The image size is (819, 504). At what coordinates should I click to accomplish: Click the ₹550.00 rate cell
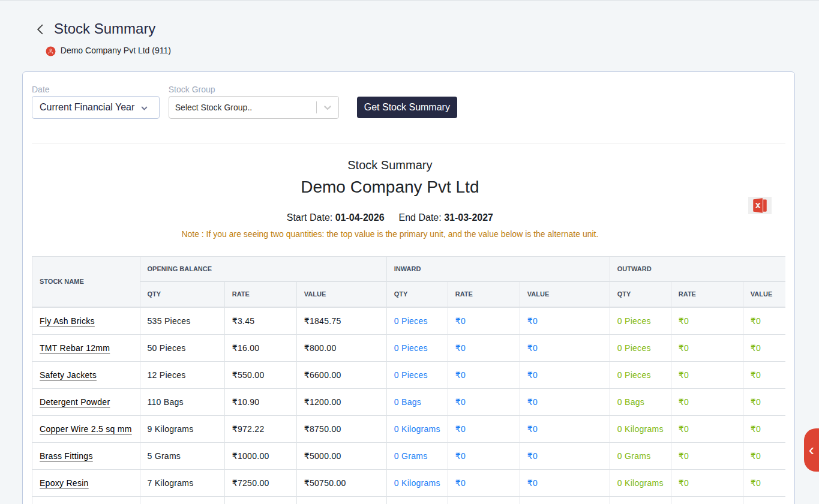260,375
